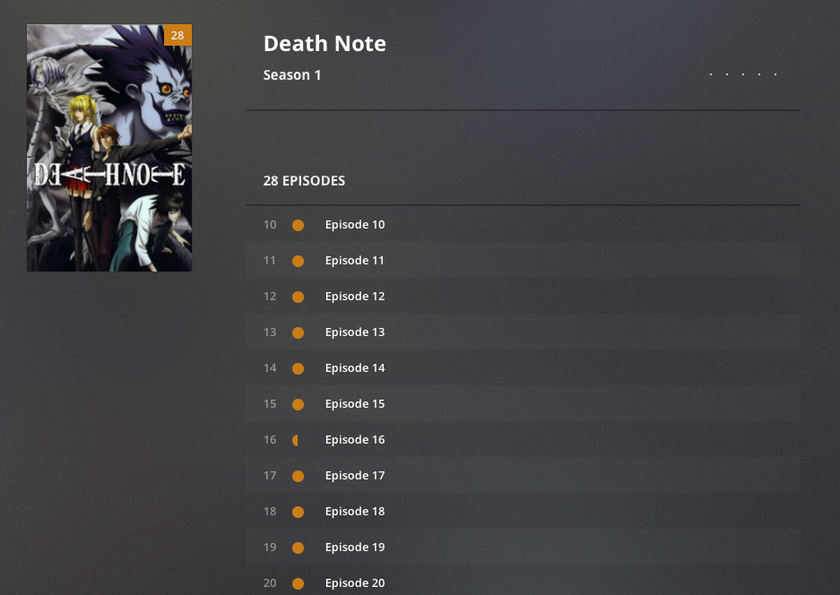This screenshot has width=840, height=595.
Task: Toggle watched dot for Episode 18
Action: coord(298,513)
